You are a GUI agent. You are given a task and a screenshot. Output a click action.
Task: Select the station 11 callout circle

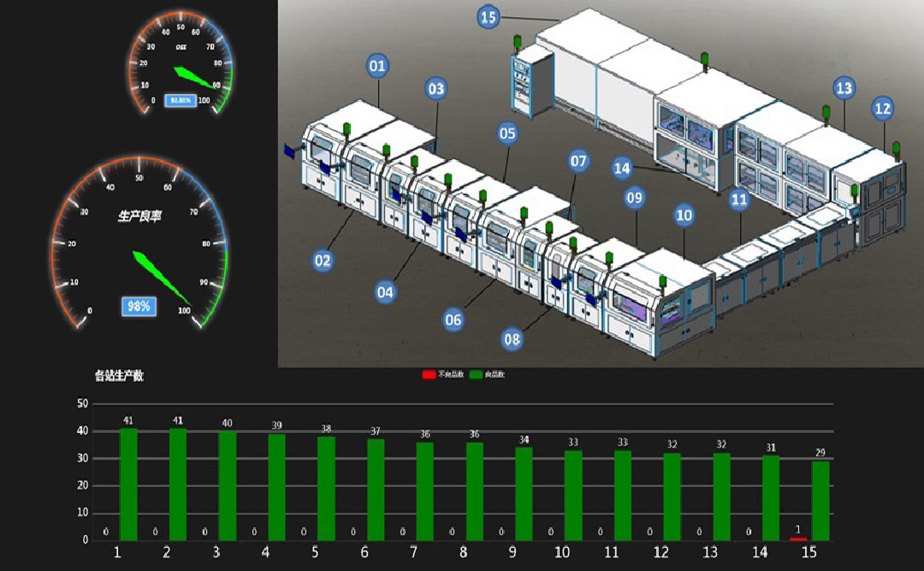point(739,200)
